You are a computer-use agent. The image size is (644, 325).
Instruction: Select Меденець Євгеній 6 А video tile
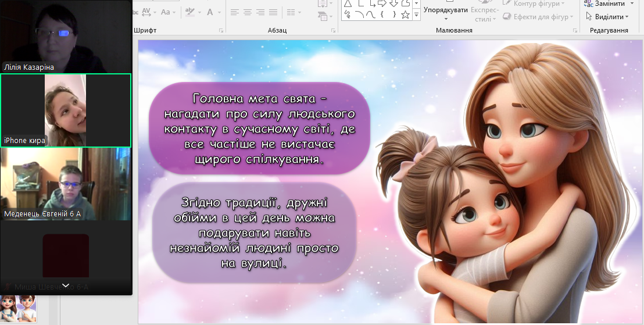pos(66,184)
